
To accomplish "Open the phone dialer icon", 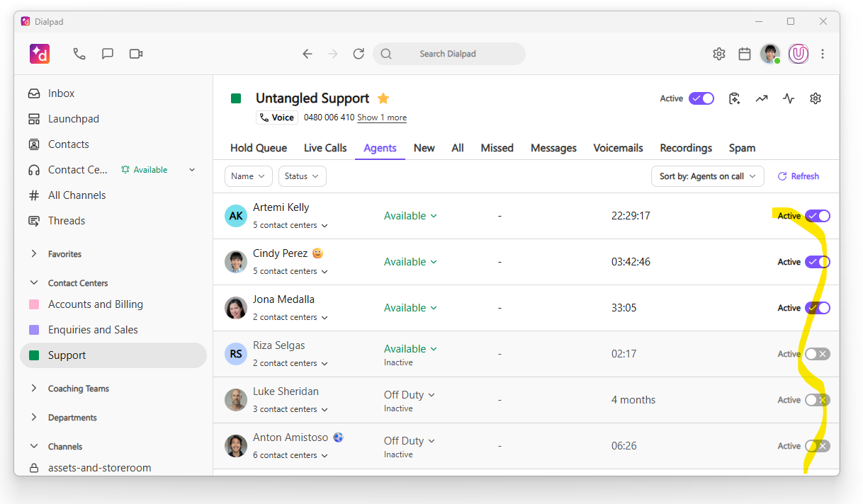I will pos(79,54).
